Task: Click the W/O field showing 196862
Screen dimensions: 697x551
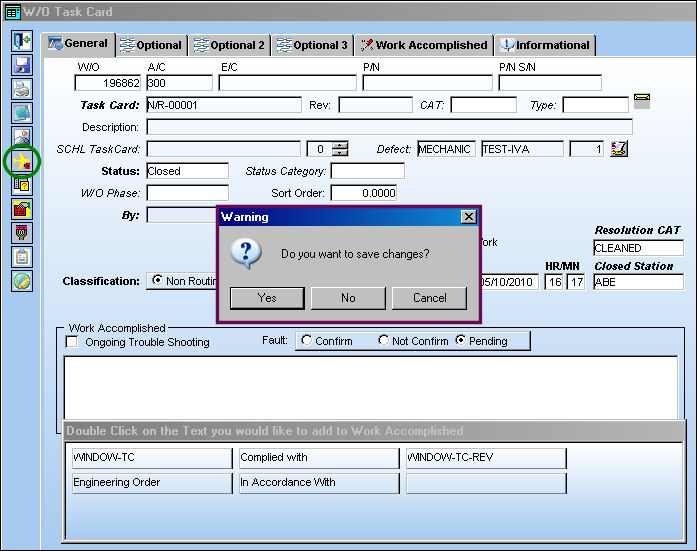Action: pos(108,83)
